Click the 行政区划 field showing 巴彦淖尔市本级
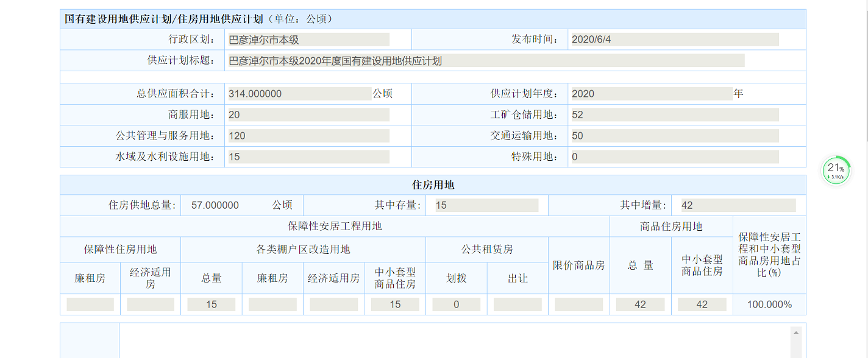868x358 pixels. point(308,40)
